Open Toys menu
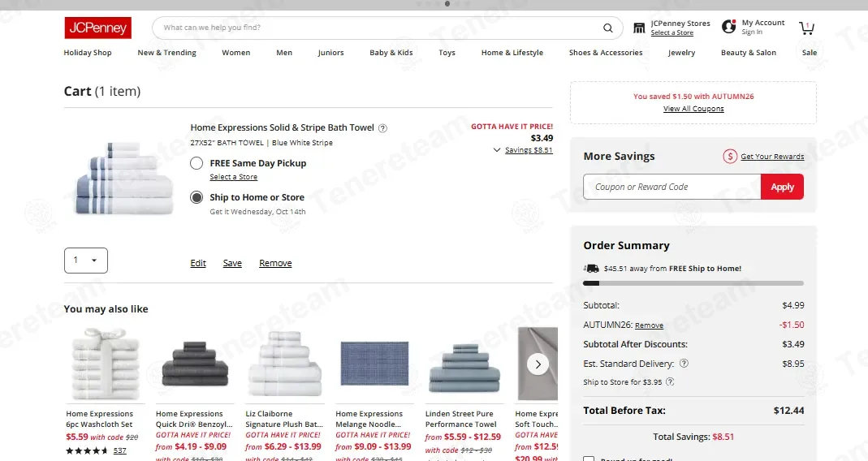868x461 pixels. pyautogui.click(x=447, y=53)
